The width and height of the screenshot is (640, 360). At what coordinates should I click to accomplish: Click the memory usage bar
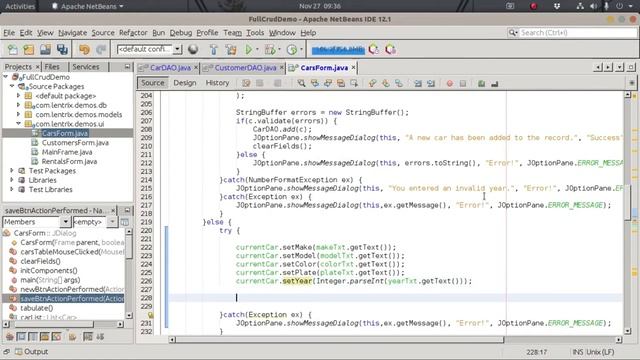pos(338,49)
